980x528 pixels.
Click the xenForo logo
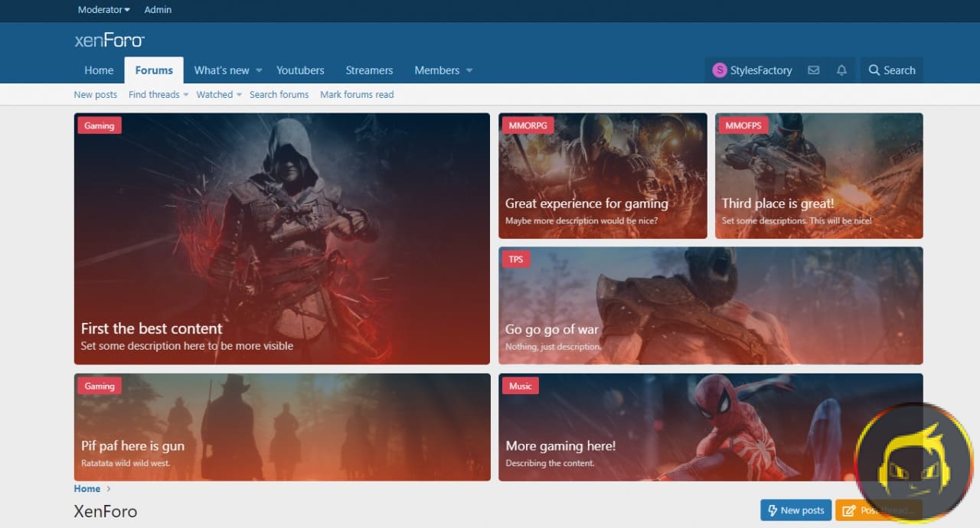[x=109, y=41]
